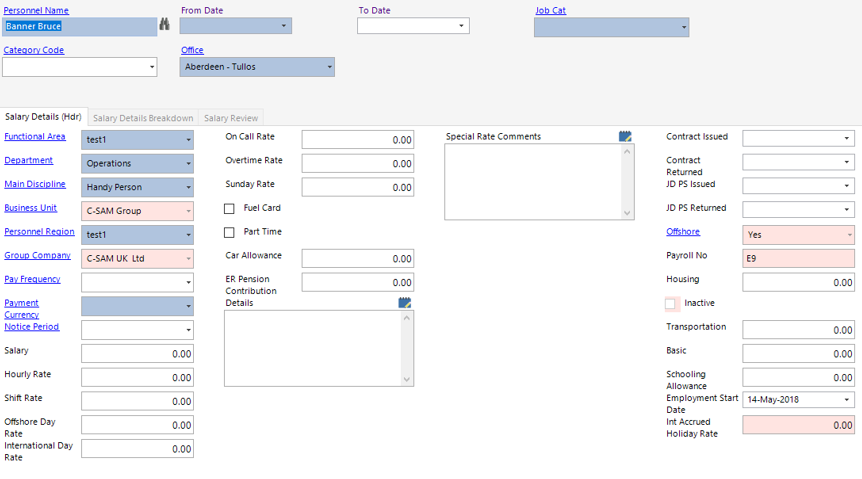This screenshot has width=862, height=479.
Task: Open the Functional Area link
Action: [35, 136]
